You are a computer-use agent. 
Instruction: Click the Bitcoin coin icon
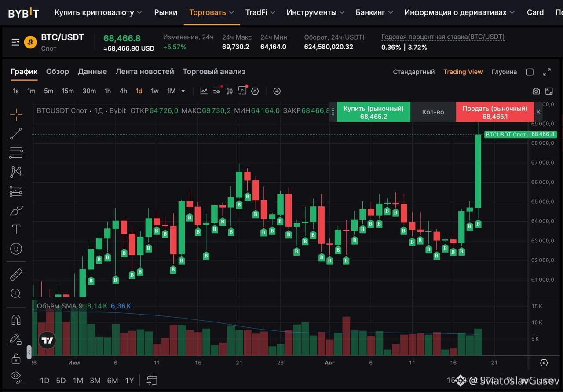[30, 42]
